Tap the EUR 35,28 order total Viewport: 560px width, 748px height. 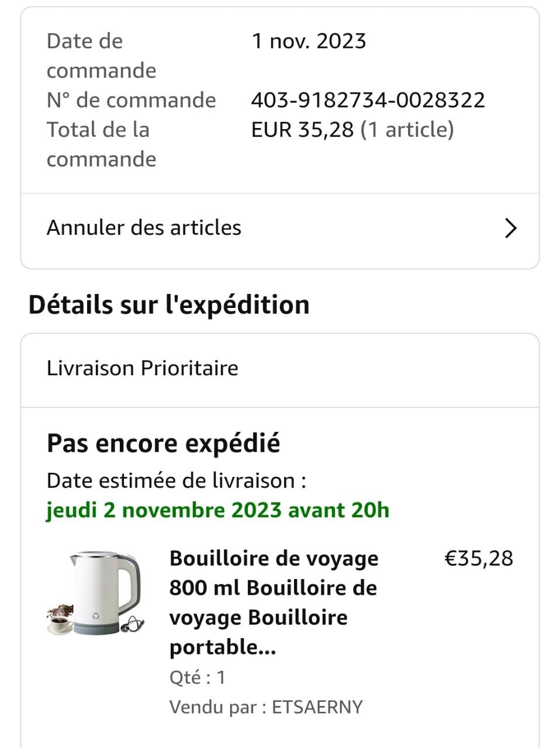point(302,130)
